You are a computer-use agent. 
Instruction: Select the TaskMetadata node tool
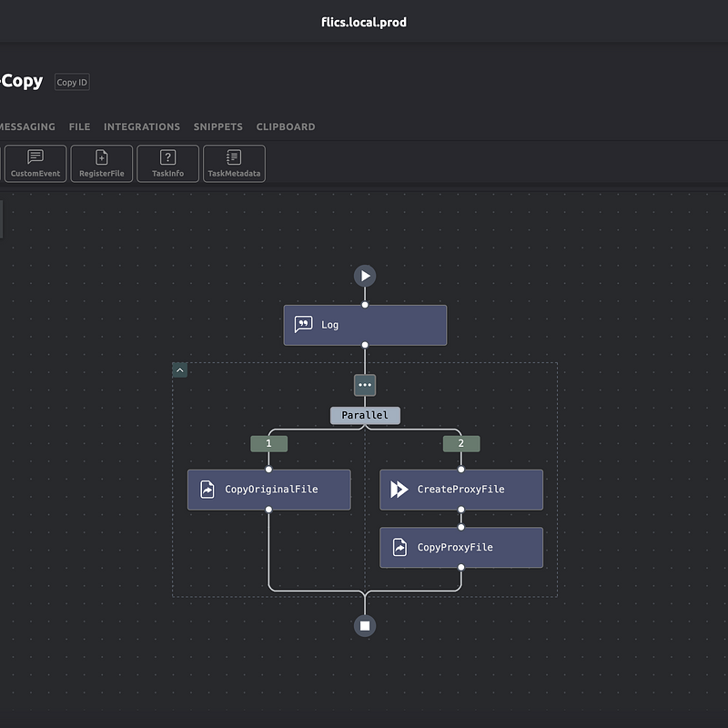pyautogui.click(x=234, y=163)
